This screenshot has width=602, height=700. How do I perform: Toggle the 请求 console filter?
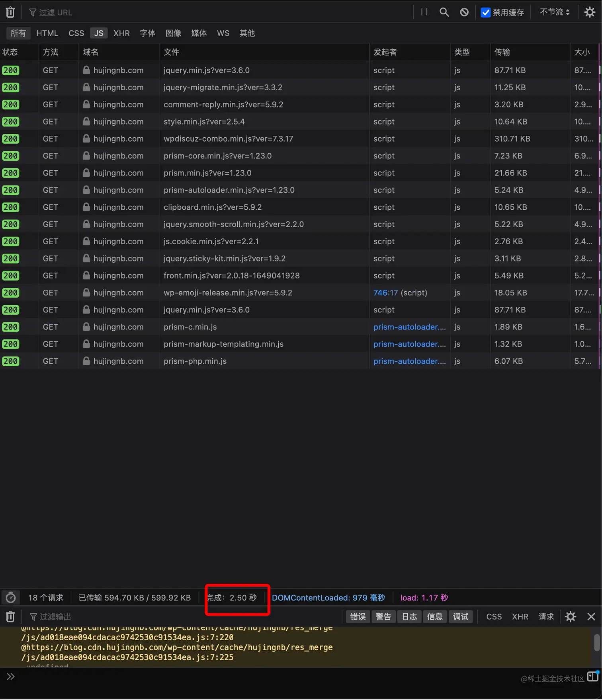546,617
